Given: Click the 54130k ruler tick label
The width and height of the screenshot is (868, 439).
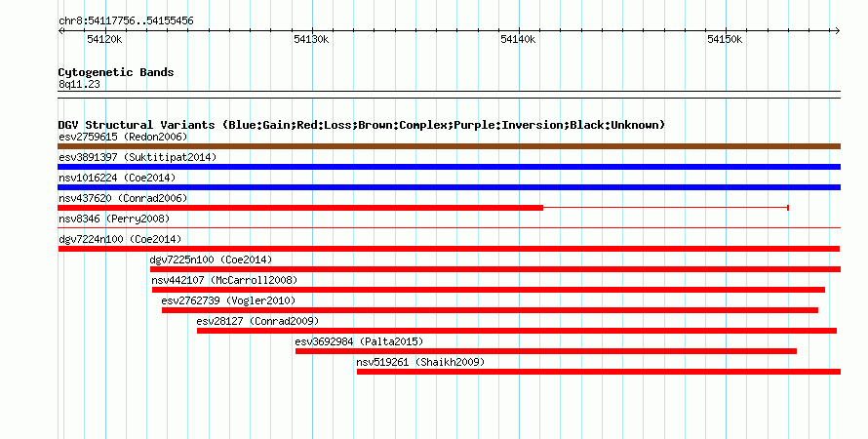Looking at the screenshot, I should pos(311,40).
